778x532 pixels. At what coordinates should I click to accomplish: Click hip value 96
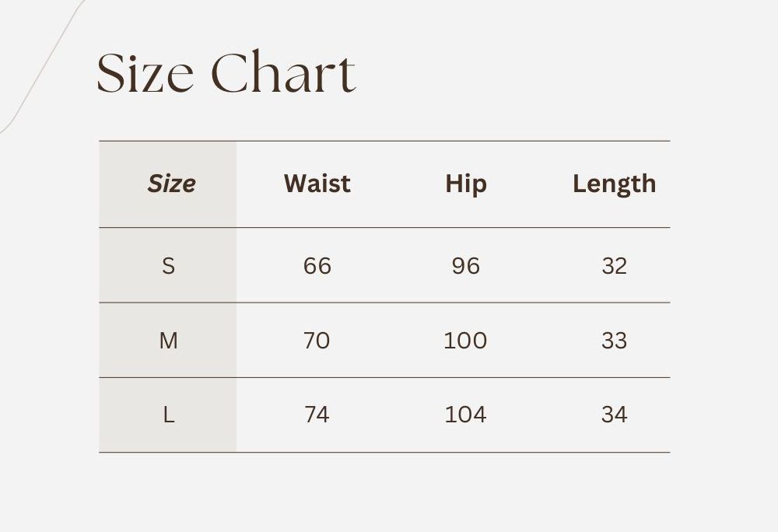(465, 266)
